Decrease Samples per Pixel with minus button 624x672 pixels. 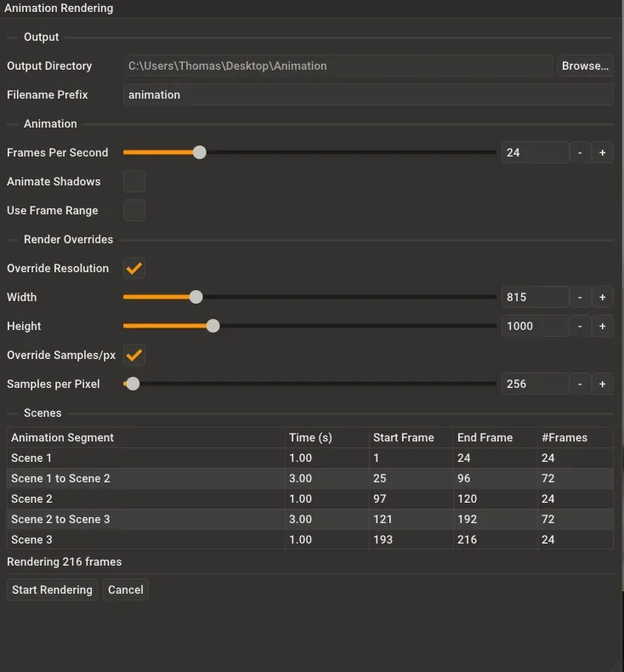[x=580, y=384]
